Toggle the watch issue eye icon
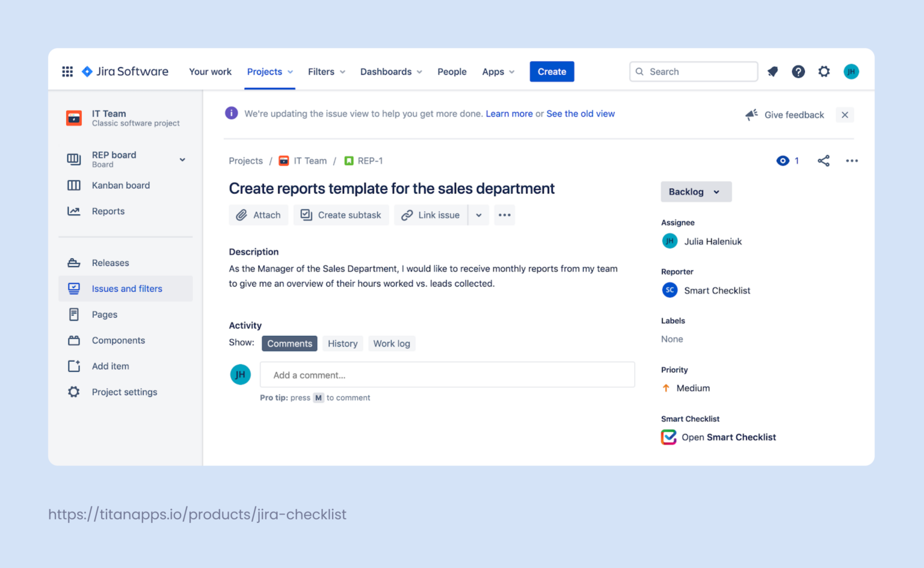The height and width of the screenshot is (568, 924). [x=783, y=161]
